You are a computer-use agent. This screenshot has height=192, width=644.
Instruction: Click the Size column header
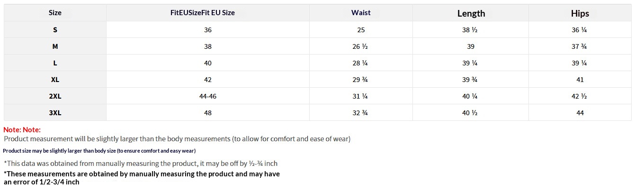(55, 13)
